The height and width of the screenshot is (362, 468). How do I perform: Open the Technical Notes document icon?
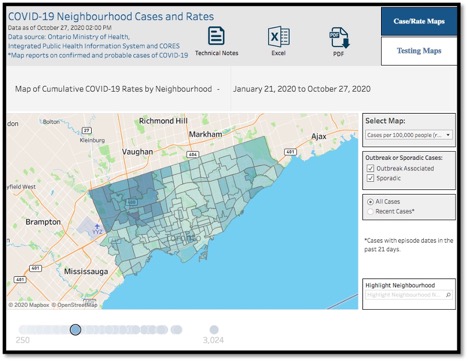pyautogui.click(x=216, y=36)
